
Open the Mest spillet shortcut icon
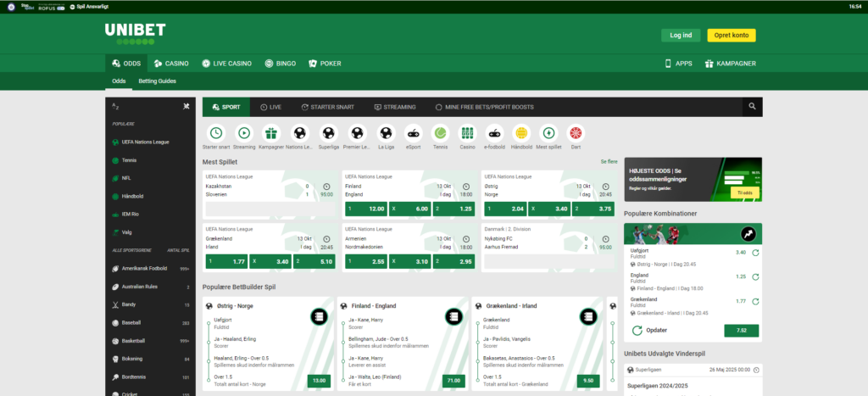pos(548,133)
